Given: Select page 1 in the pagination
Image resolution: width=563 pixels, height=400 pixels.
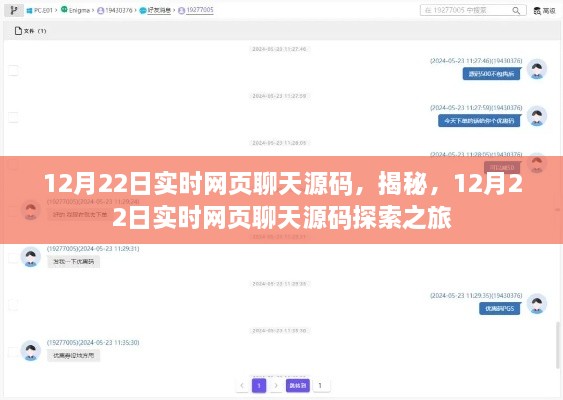Looking at the screenshot, I should click(259, 386).
